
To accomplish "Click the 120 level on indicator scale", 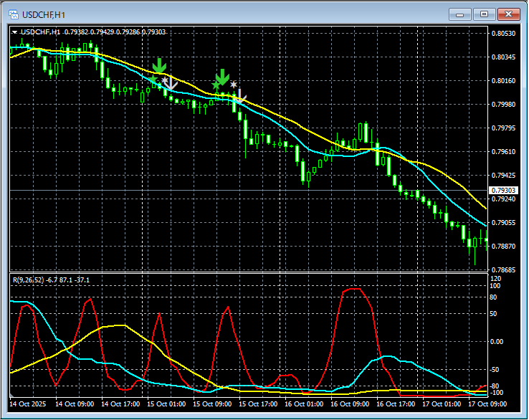I will click(x=495, y=278).
